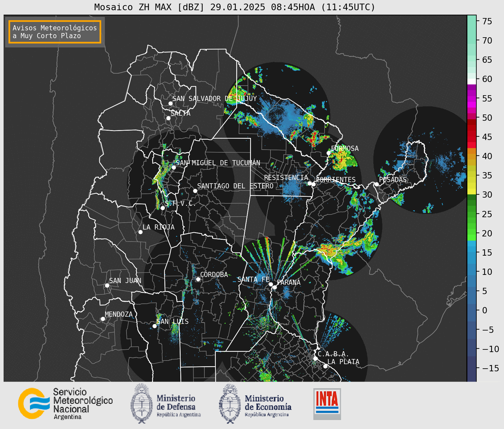Viewport: 504px width, 429px height.
Task: Click the 0 dBZ colorbar tick label
Action: [x=484, y=310]
